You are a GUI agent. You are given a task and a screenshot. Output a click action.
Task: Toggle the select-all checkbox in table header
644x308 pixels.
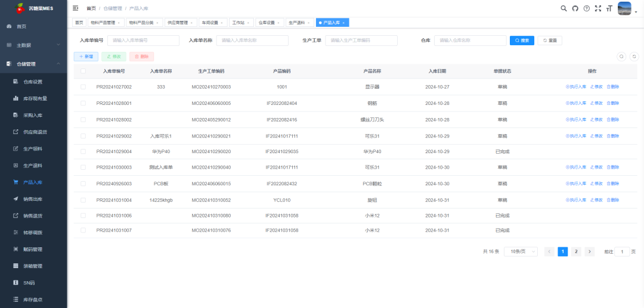tap(83, 71)
